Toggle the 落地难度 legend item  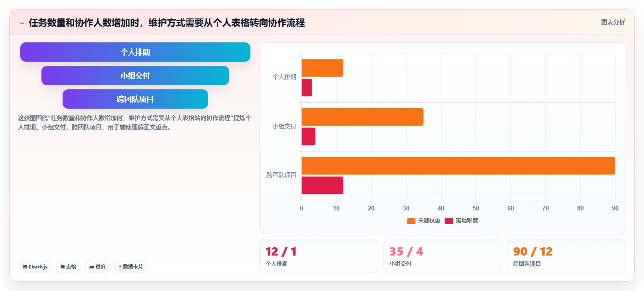click(x=461, y=221)
